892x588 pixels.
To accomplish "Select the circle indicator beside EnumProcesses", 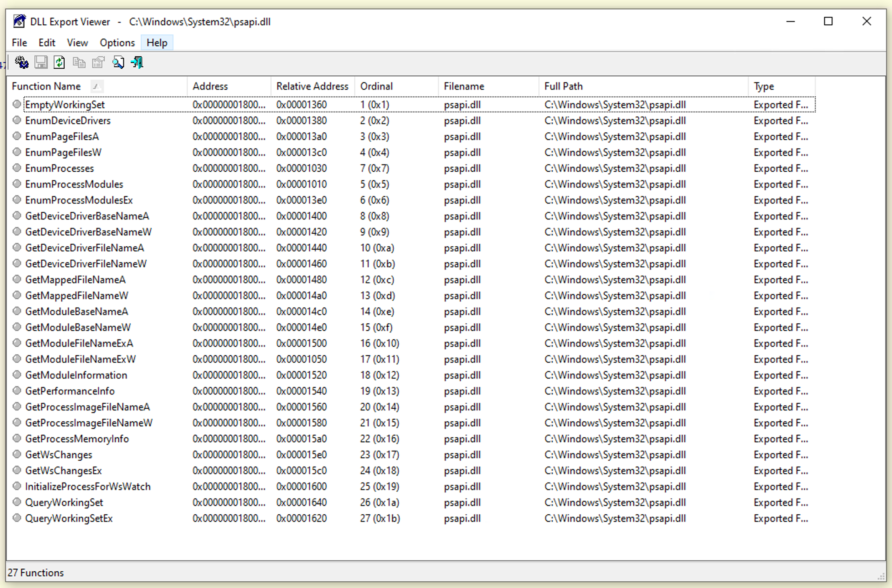I will pos(17,168).
